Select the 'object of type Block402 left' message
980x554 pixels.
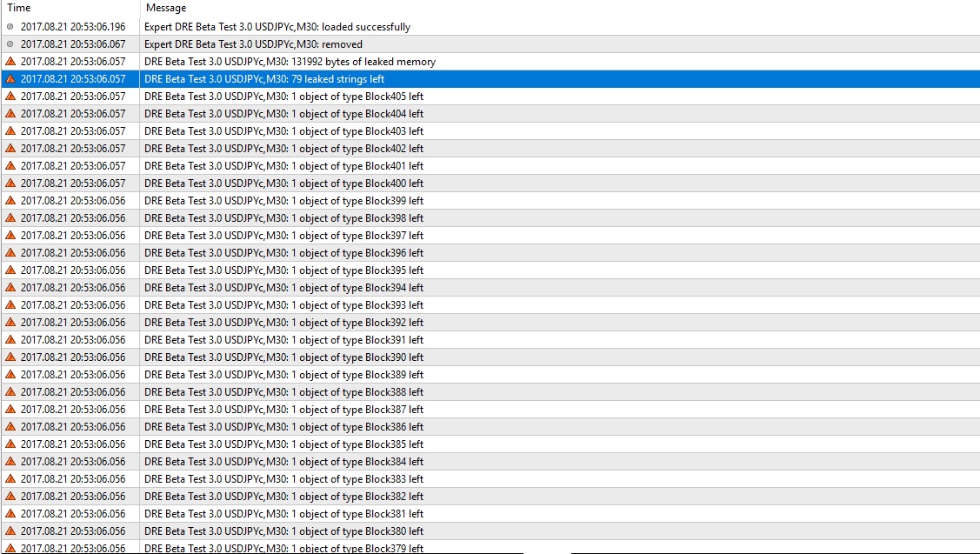pyautogui.click(x=283, y=148)
